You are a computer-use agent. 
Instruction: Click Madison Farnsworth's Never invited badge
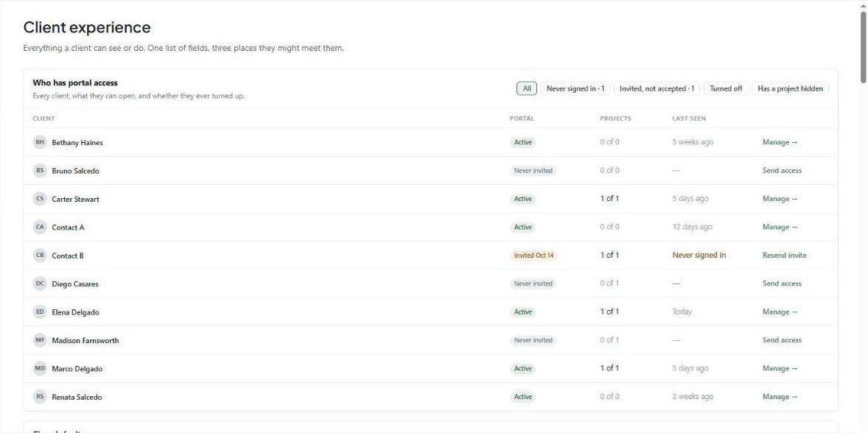click(533, 340)
